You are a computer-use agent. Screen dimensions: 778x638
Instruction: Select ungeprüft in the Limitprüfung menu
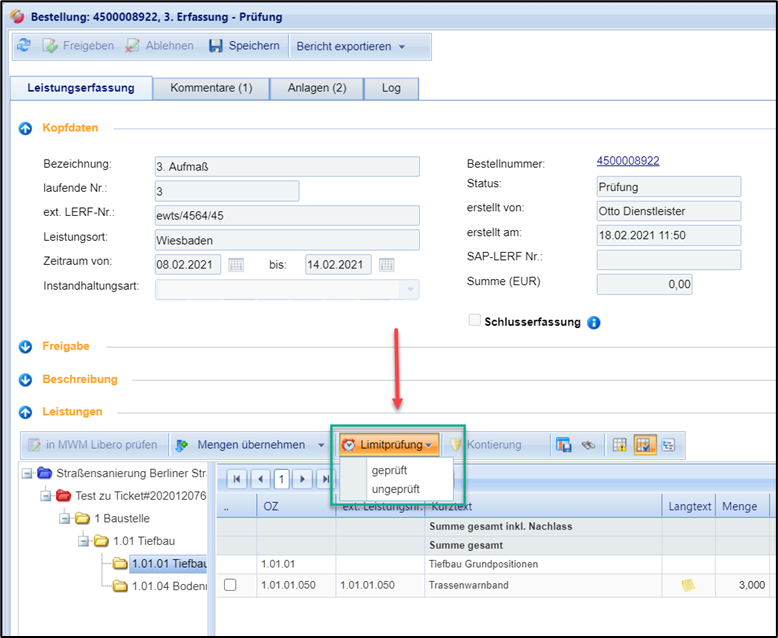(395, 489)
